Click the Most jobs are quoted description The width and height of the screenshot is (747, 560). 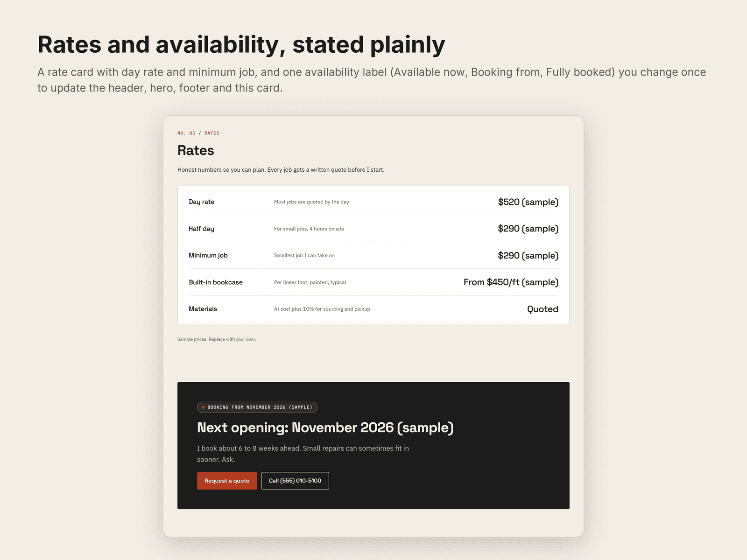pyautogui.click(x=311, y=202)
